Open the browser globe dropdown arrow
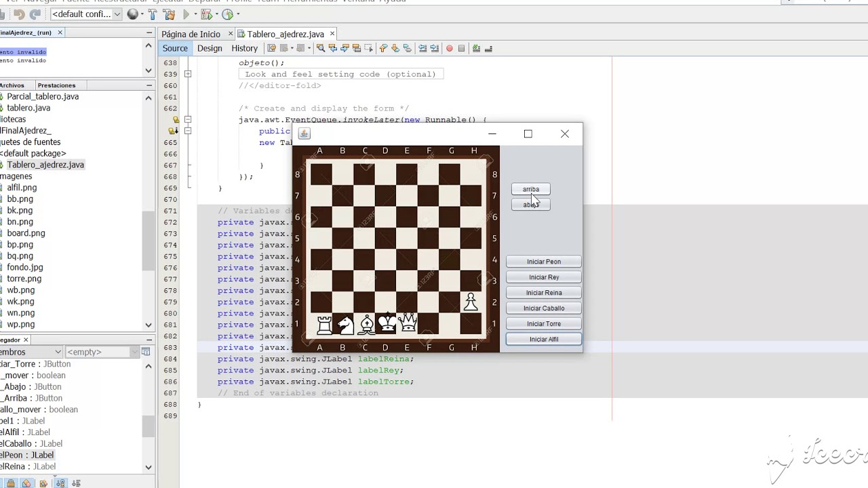The width and height of the screenshot is (868, 488). 142,14
